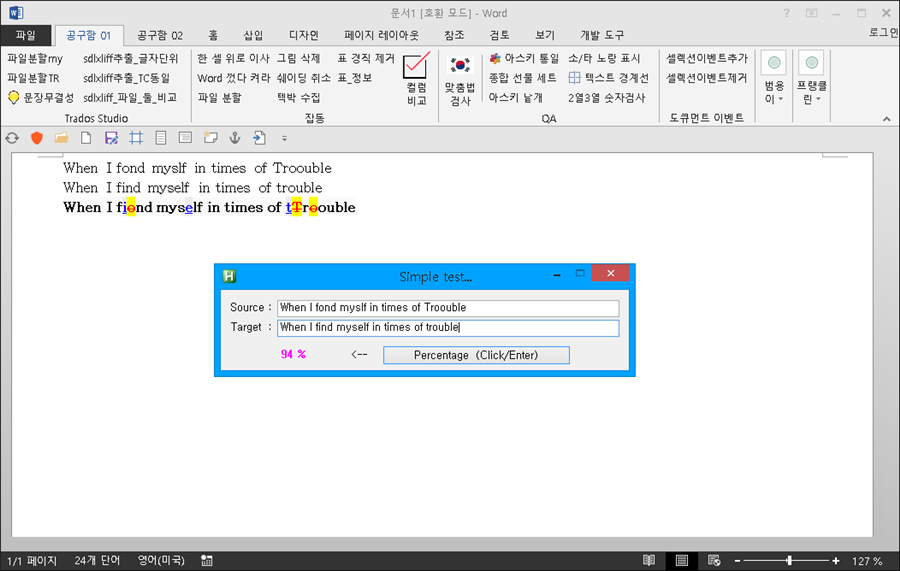Open Word help question mark
This screenshot has width=900, height=571.
[x=786, y=13]
